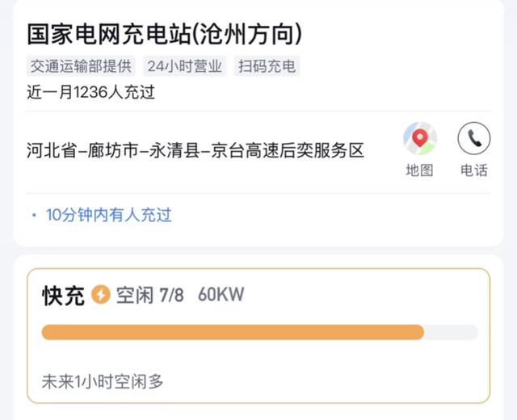The height and width of the screenshot is (420, 517).
Task: Click the orange filled availability progress bar
Action: pos(233,332)
